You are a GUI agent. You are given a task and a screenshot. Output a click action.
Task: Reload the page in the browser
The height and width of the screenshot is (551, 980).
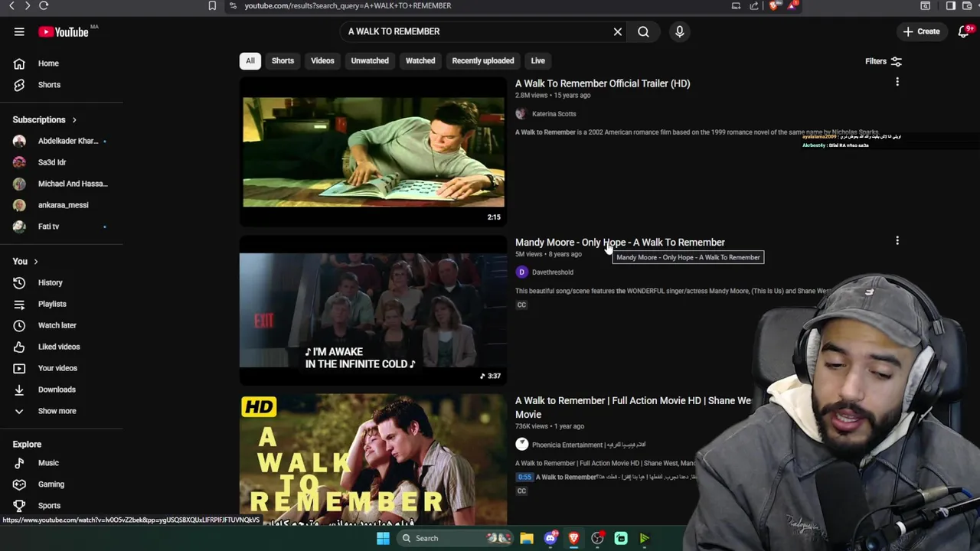click(x=44, y=5)
